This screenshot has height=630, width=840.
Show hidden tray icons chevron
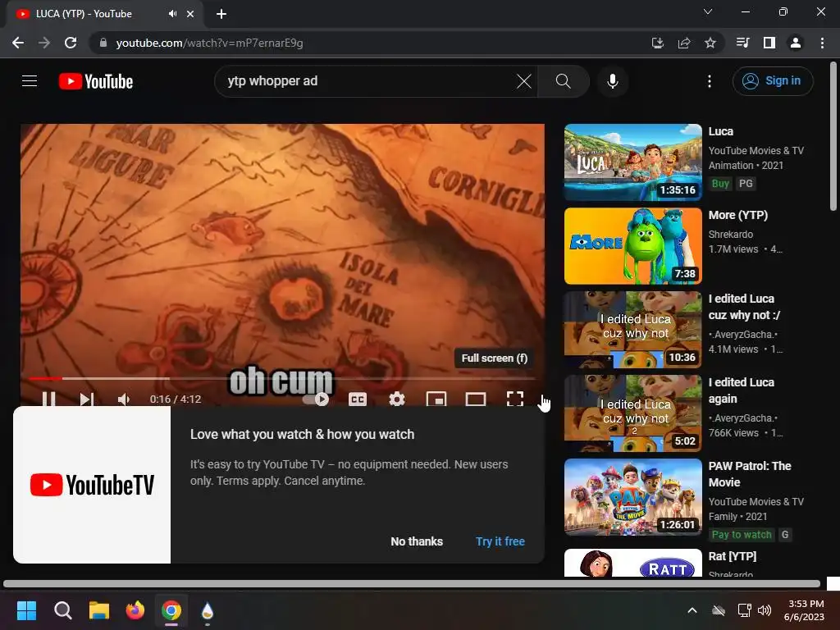692,610
